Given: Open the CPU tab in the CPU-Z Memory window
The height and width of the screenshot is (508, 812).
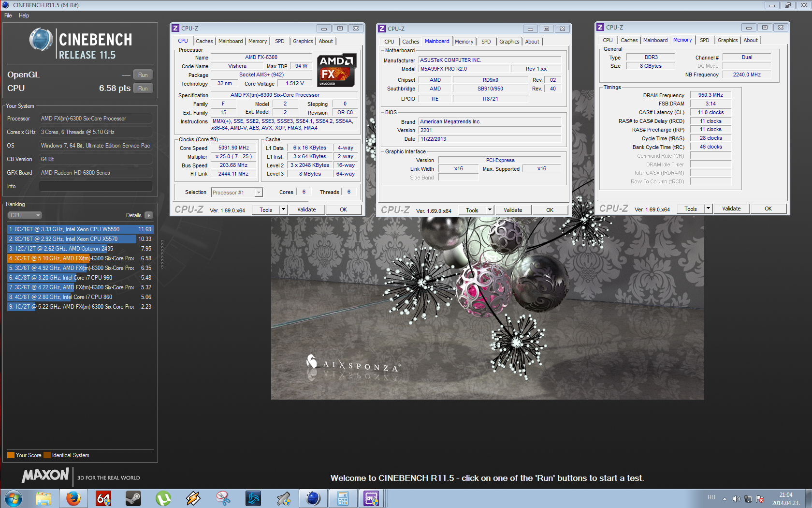Looking at the screenshot, I should tap(608, 40).
